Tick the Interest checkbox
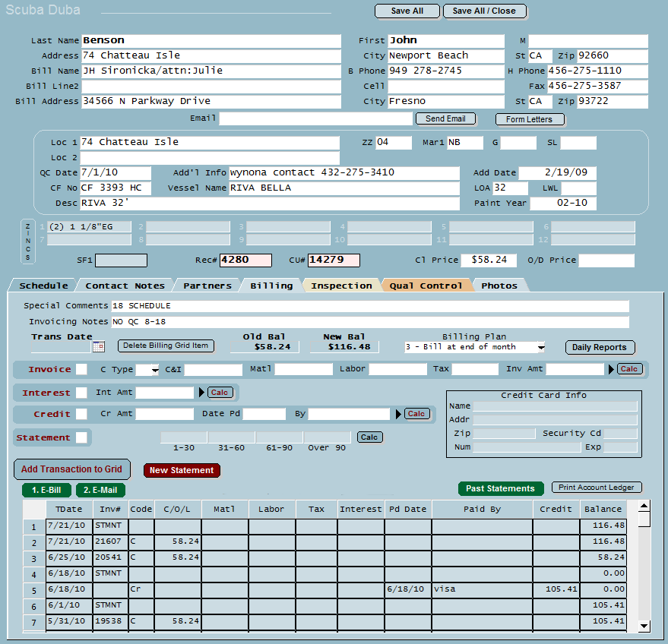 (x=81, y=393)
